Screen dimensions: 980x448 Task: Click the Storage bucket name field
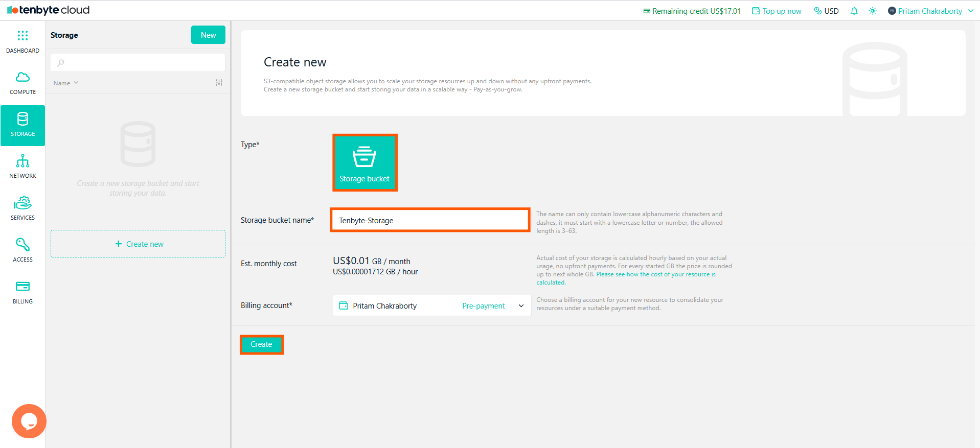430,220
